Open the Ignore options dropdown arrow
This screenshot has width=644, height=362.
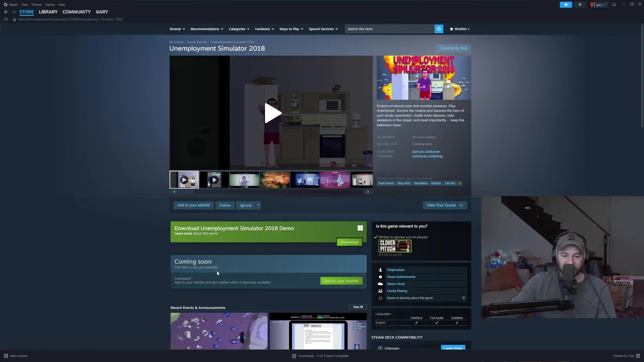258,205
